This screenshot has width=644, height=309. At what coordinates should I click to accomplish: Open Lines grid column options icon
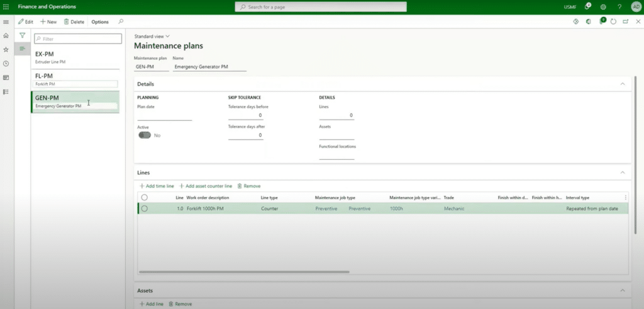tap(626, 198)
